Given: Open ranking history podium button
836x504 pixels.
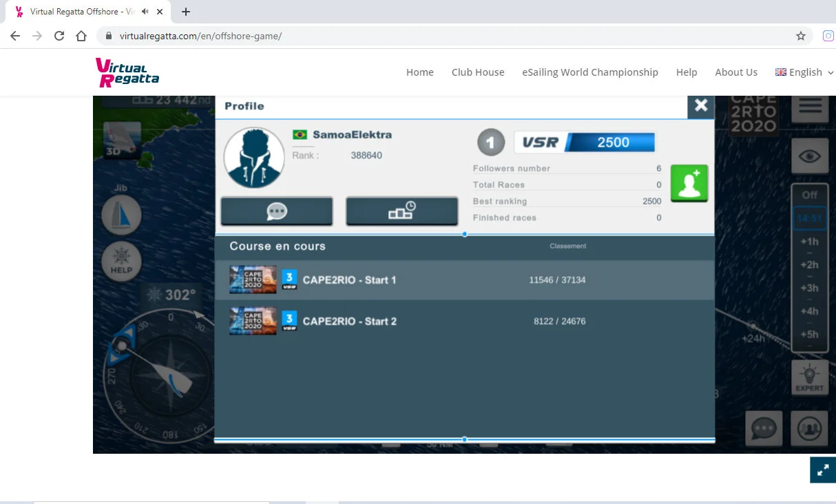Looking at the screenshot, I should pos(401,211).
